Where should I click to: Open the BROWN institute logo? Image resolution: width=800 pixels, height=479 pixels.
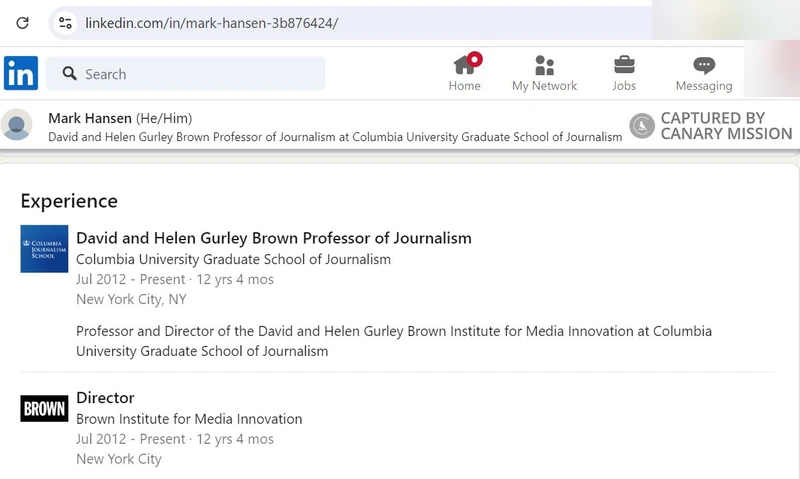(44, 409)
